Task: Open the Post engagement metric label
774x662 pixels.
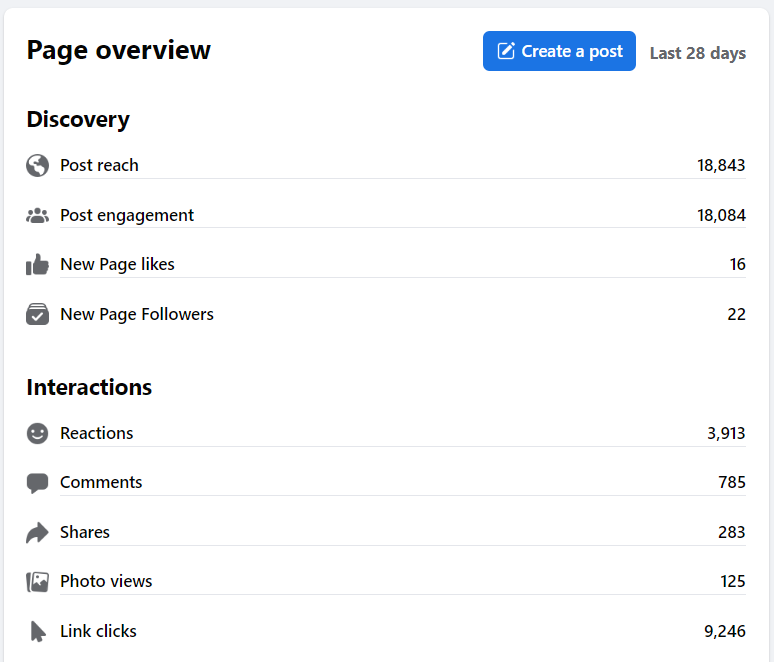Action: 127,215
